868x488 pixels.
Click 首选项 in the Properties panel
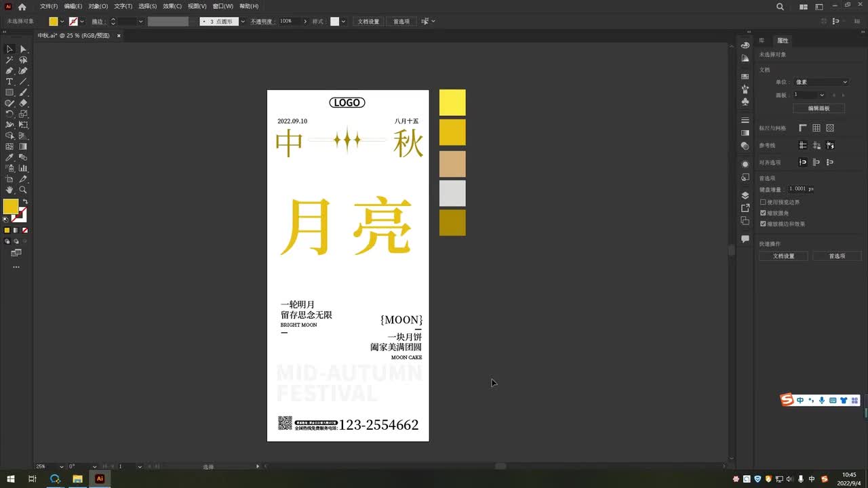[837, 256]
